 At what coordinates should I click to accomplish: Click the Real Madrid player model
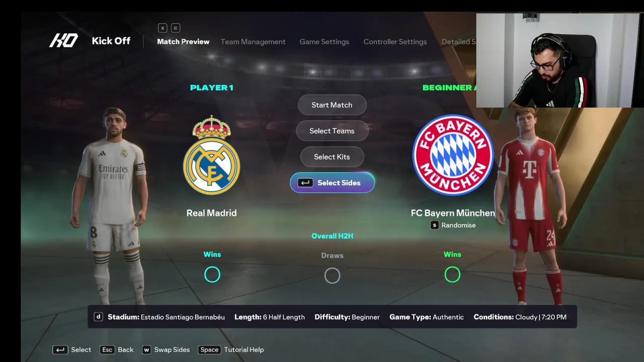111,206
